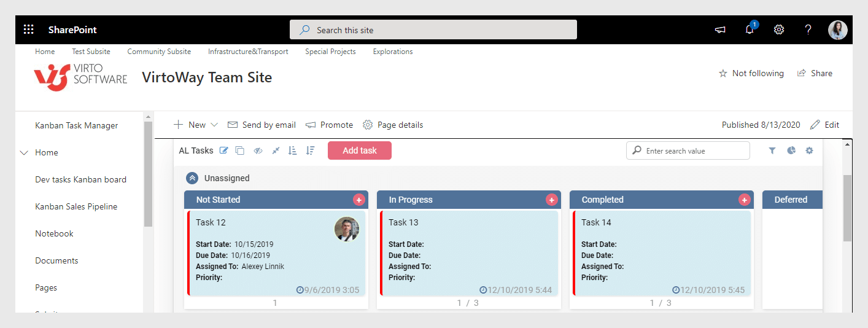This screenshot has height=328, width=868.
Task: Open the SharePoint app launcher grid
Action: (28, 29)
